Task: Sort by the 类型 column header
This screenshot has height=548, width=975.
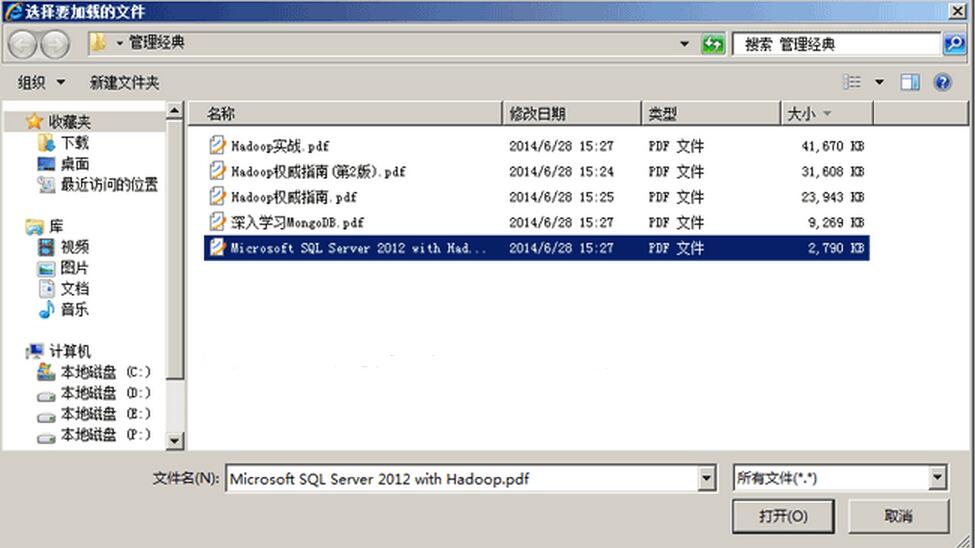Action: coord(711,113)
